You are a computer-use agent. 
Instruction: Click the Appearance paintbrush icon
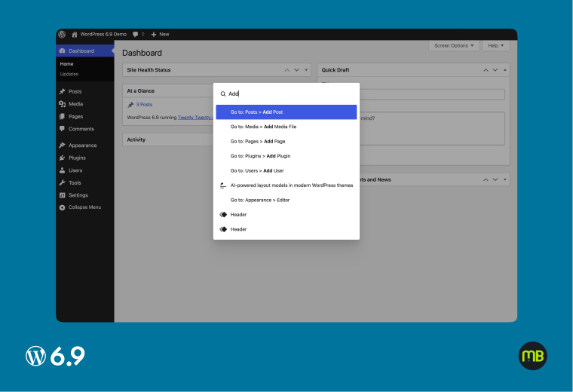[x=62, y=145]
